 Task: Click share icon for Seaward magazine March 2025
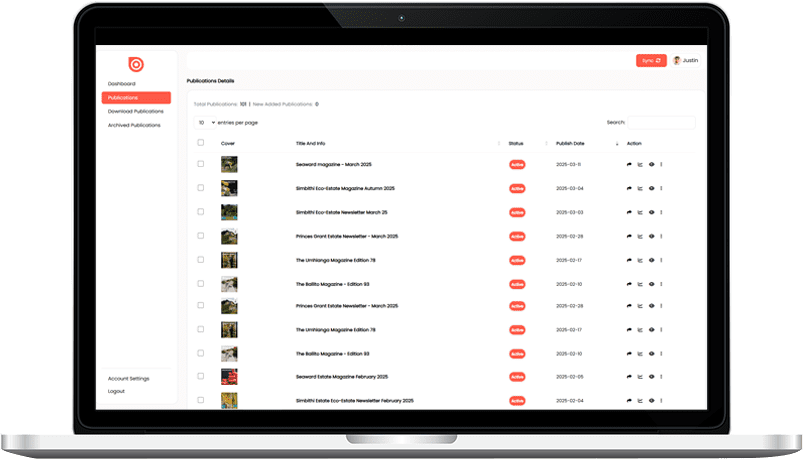tap(630, 164)
